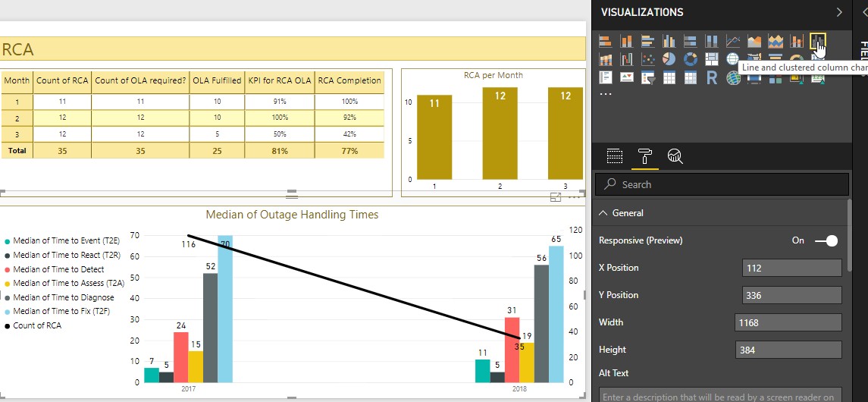Click the X Position field
This screenshot has width=868, height=402.
coord(791,268)
